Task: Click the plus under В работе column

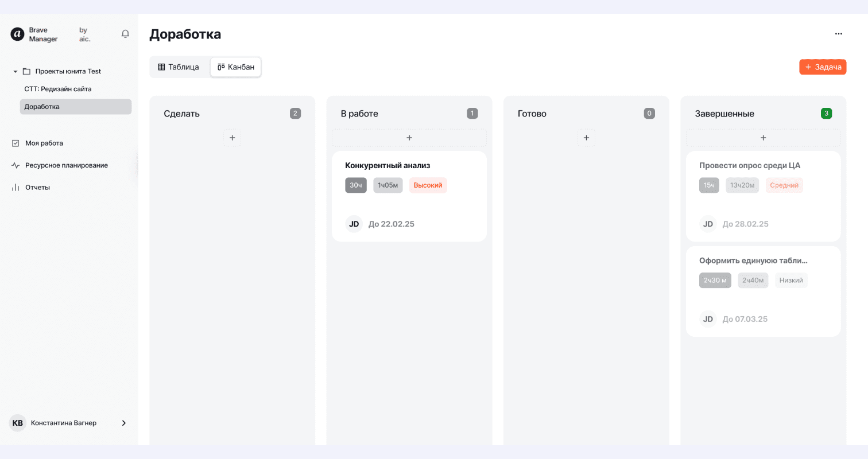Action: (409, 138)
